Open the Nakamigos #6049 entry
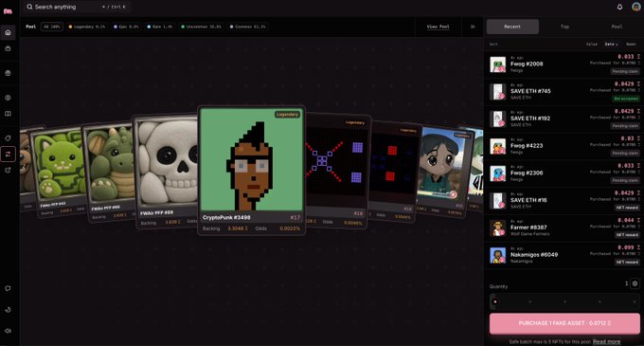This screenshot has width=644, height=346. point(563,255)
